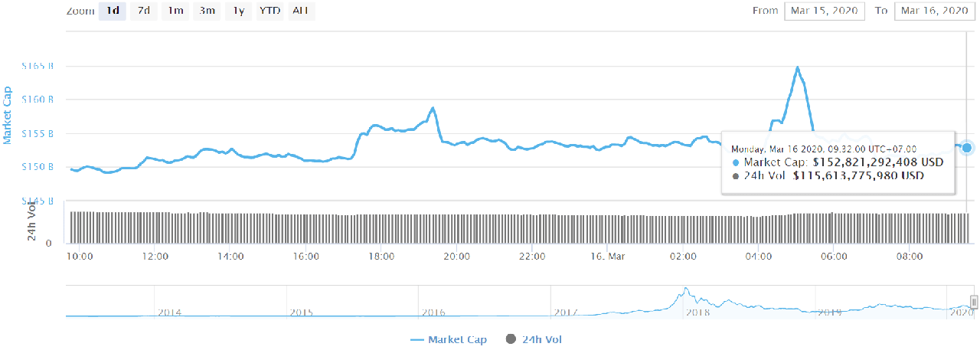Choose the 1m zoom option
This screenshot has height=350, width=980.
point(175,11)
